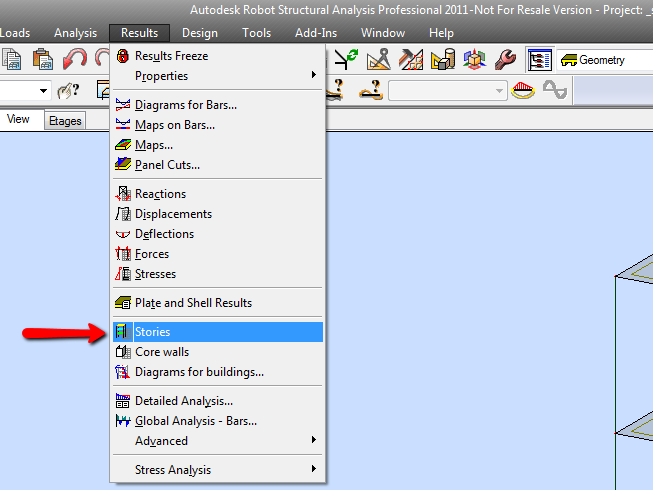Open the Window menu
This screenshot has height=490, width=653.
pyautogui.click(x=383, y=33)
